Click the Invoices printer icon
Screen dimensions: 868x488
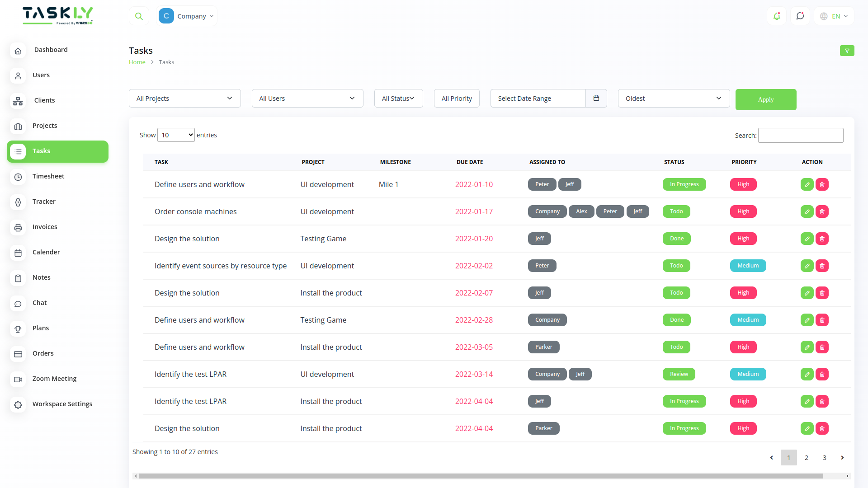pyautogui.click(x=18, y=228)
